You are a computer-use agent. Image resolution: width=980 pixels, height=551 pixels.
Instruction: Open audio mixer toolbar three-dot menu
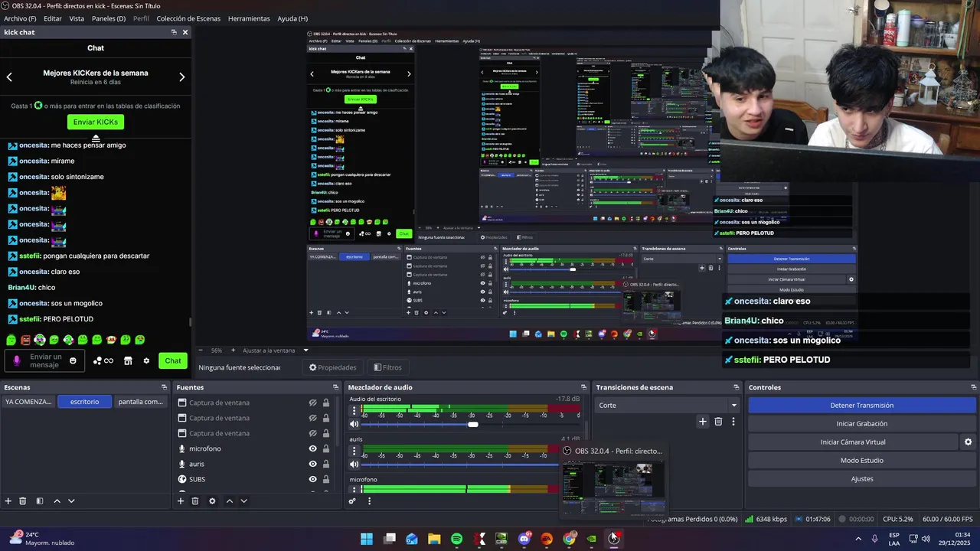[369, 501]
